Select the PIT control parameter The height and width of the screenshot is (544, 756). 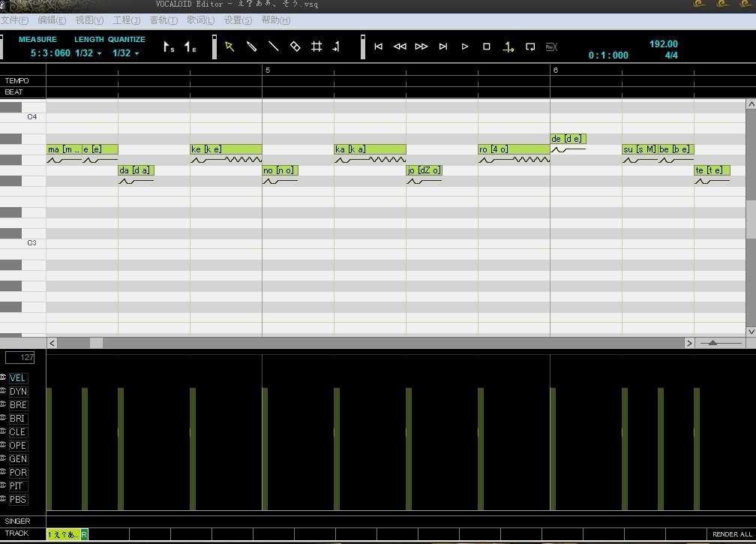pyautogui.click(x=16, y=486)
